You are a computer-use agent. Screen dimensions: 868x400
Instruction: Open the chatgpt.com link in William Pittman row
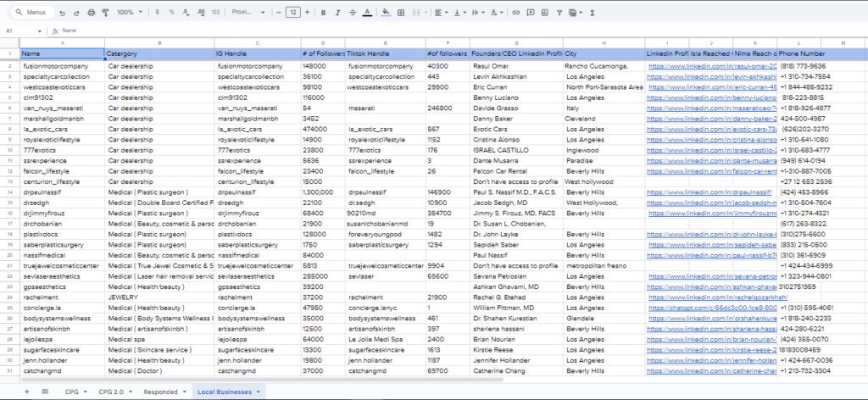coord(713,308)
